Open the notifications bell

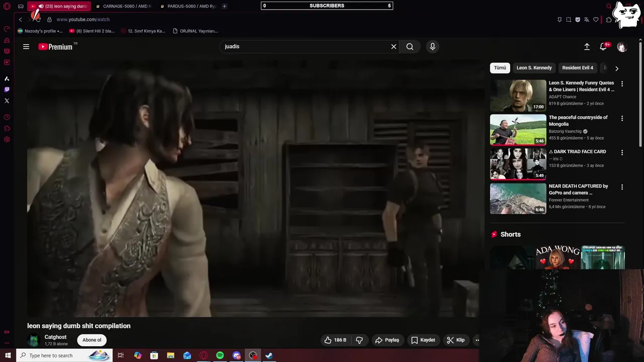pos(603,47)
